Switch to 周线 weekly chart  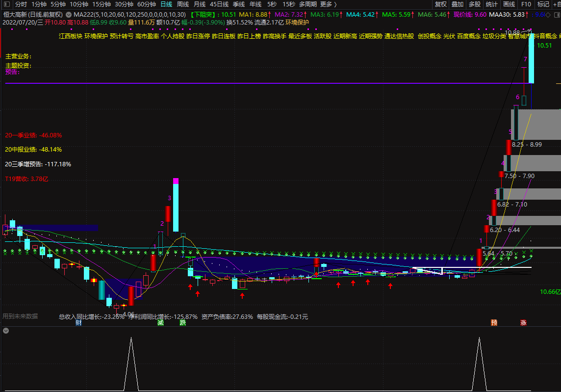click(x=183, y=4)
